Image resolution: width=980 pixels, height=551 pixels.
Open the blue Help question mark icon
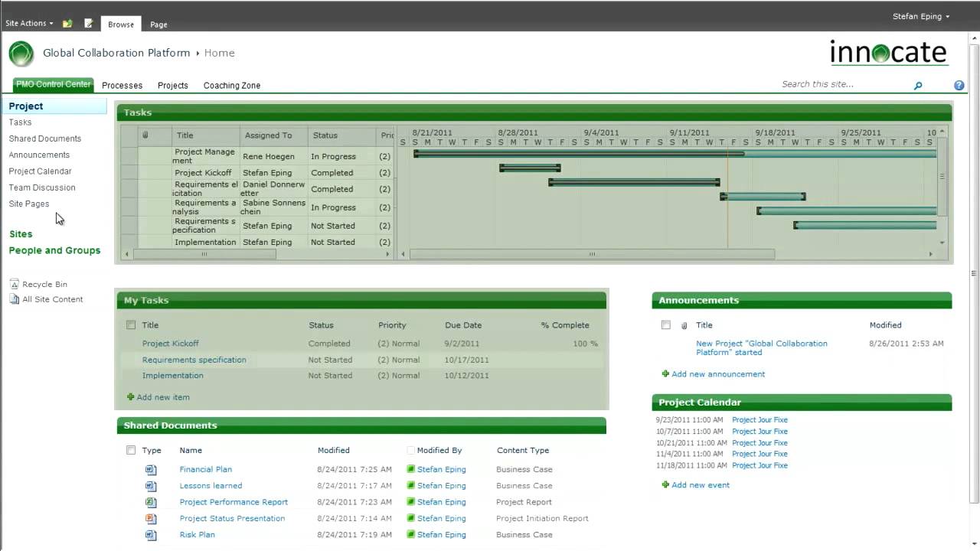click(x=959, y=86)
